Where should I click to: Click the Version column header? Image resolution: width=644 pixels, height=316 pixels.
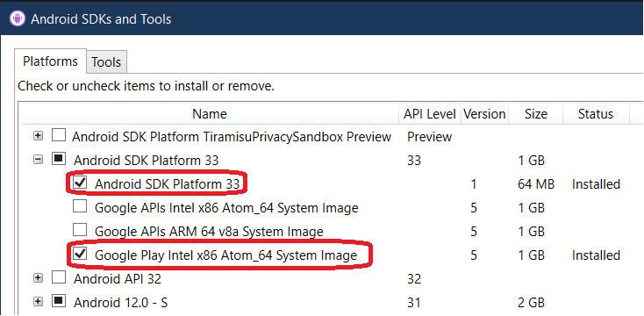click(484, 113)
